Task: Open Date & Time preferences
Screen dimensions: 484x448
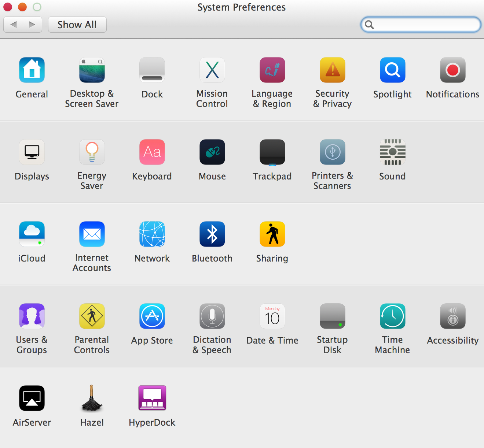Action: (x=272, y=316)
